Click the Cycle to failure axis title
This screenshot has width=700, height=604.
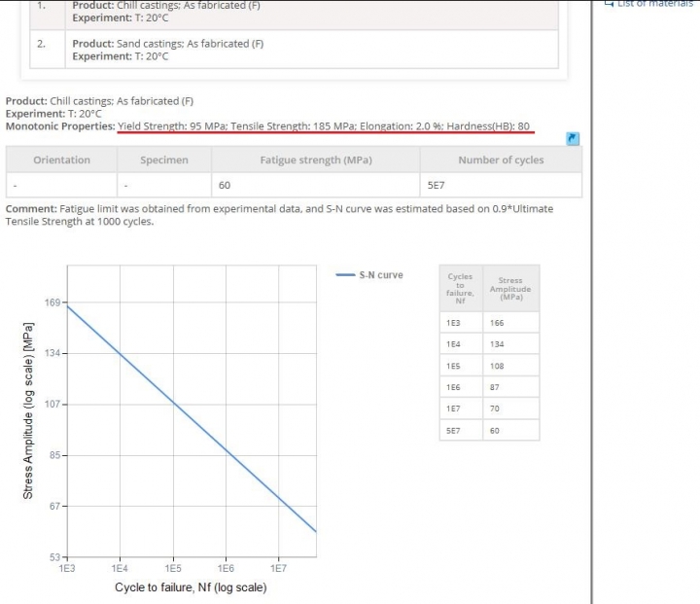click(x=191, y=587)
